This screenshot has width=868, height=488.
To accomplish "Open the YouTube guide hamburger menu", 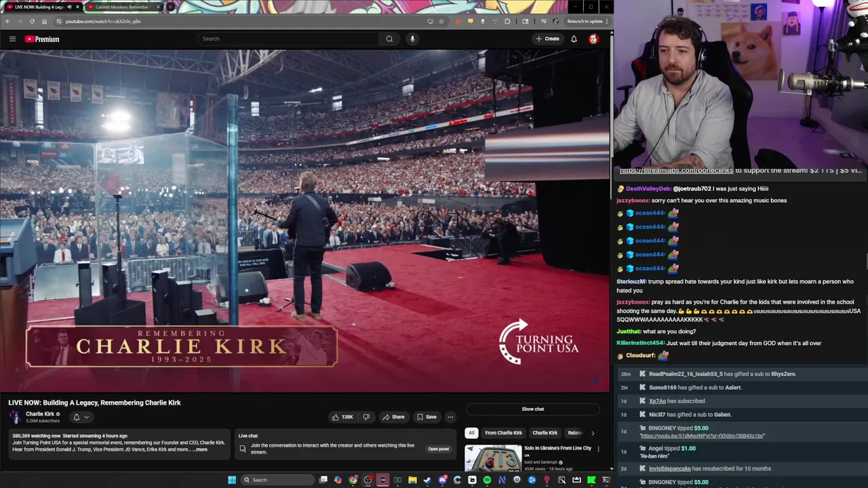I will (x=12, y=39).
